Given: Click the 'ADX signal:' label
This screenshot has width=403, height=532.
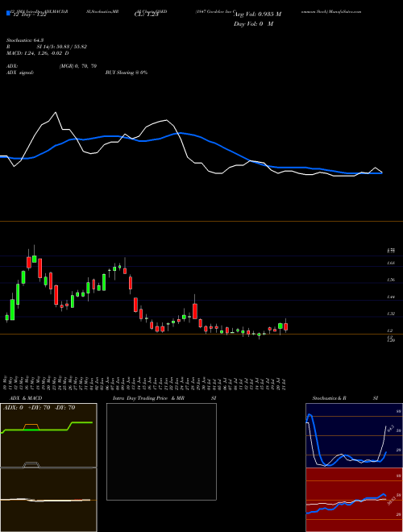Looking at the screenshot, I should coord(20,73).
